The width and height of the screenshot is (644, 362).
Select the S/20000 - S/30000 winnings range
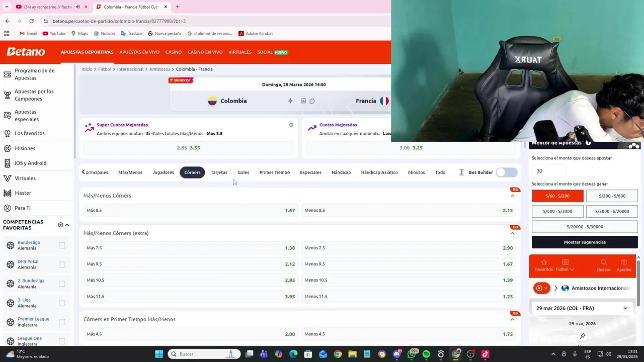[585, 227]
